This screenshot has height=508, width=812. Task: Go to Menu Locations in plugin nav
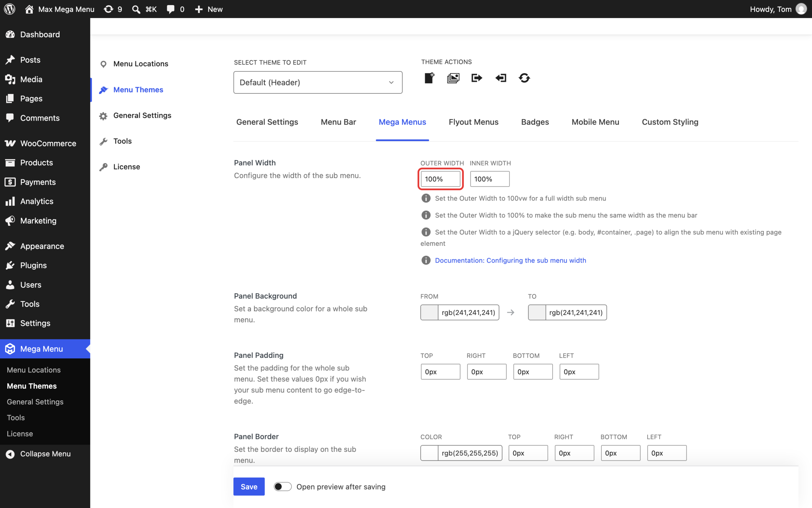pyautogui.click(x=141, y=64)
